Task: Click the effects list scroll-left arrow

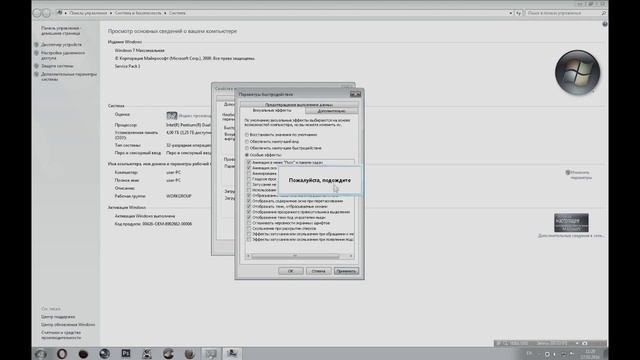Action: (x=248, y=256)
